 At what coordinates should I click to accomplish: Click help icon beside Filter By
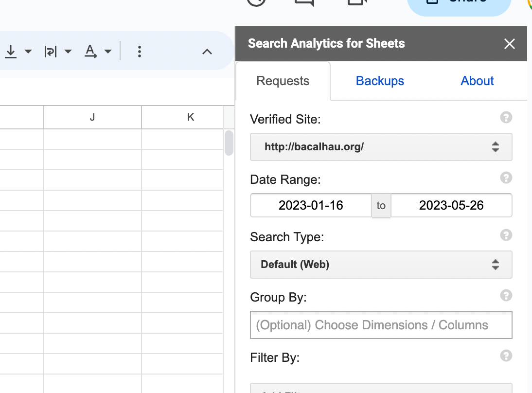pyautogui.click(x=506, y=356)
